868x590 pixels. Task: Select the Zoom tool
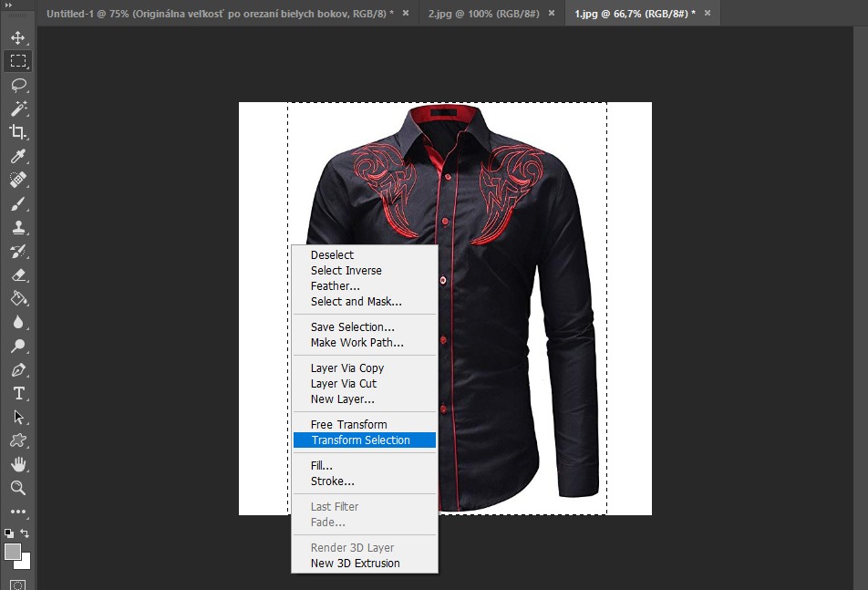click(x=17, y=488)
